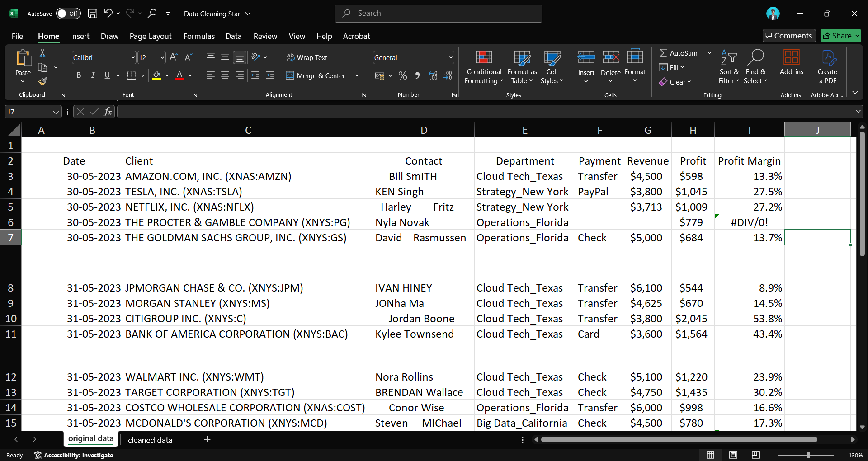This screenshot has height=461, width=868.
Task: Toggle Italic formatting
Action: (x=93, y=75)
